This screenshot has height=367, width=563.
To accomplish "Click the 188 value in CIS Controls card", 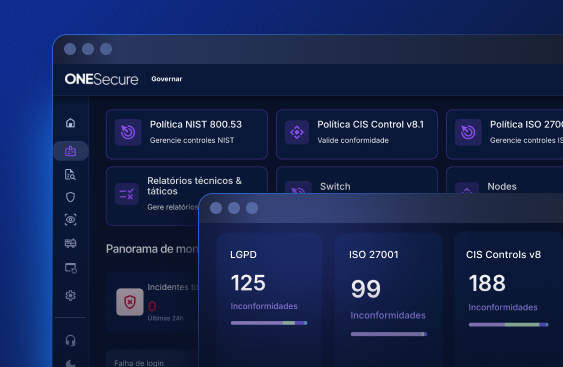I will point(487,283).
